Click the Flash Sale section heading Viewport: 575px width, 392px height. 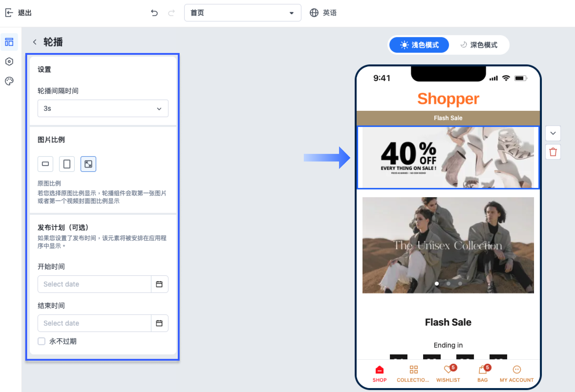[x=448, y=322]
